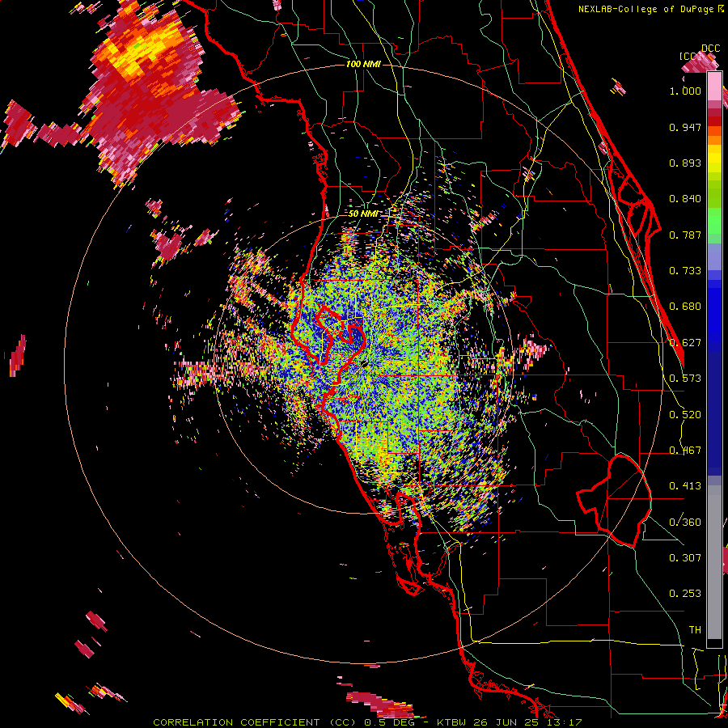Pick the pink segment of the color bar
Screen dimensions: 728x728
coord(714,87)
